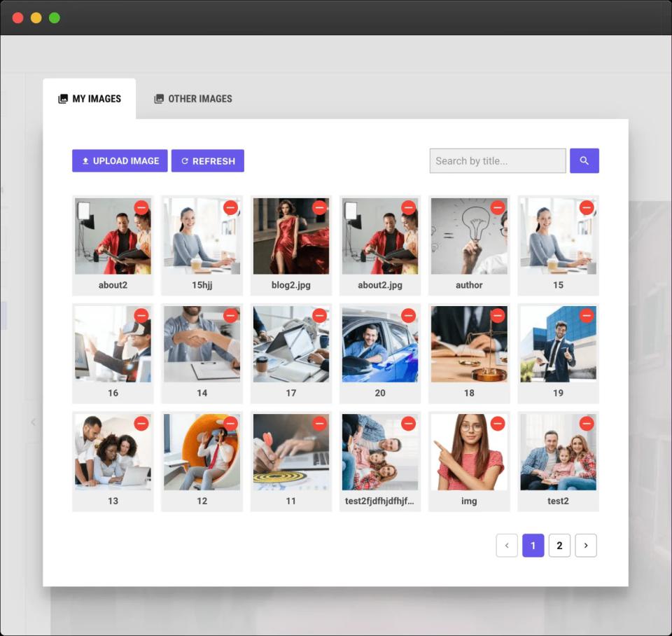Select the My Images tab
Screen dimensions: 672x636
point(90,99)
